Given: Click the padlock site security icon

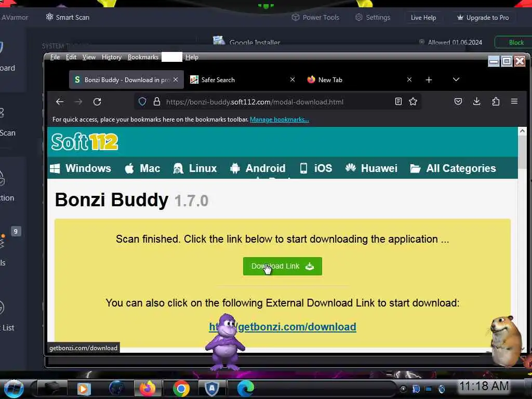Looking at the screenshot, I should [157, 101].
